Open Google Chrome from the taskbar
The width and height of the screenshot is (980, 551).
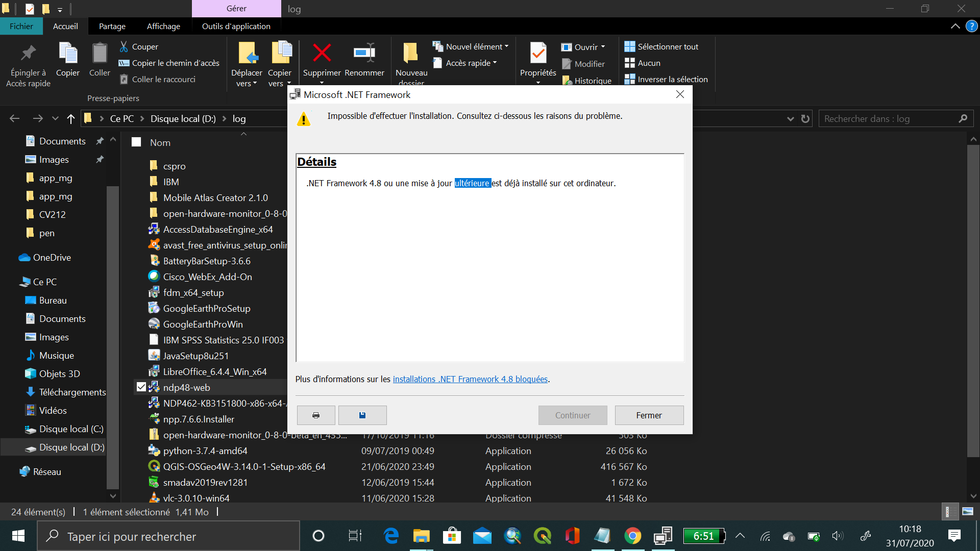point(632,536)
